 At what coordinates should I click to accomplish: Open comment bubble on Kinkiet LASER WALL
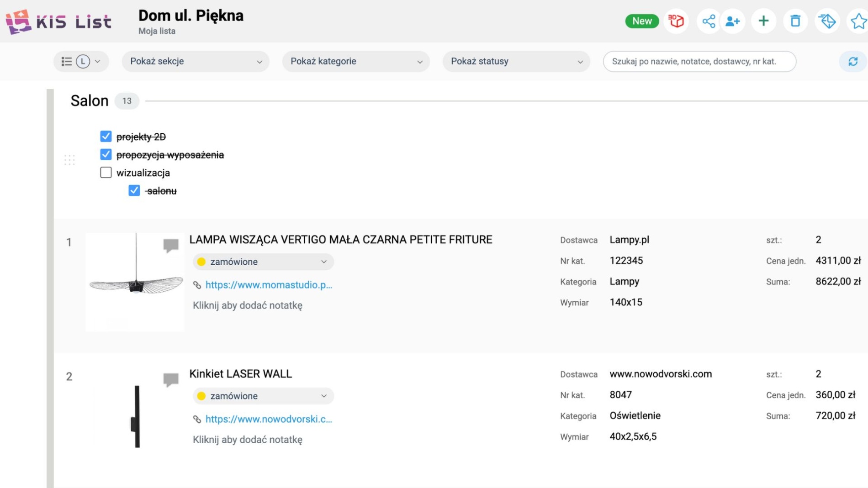171,379
